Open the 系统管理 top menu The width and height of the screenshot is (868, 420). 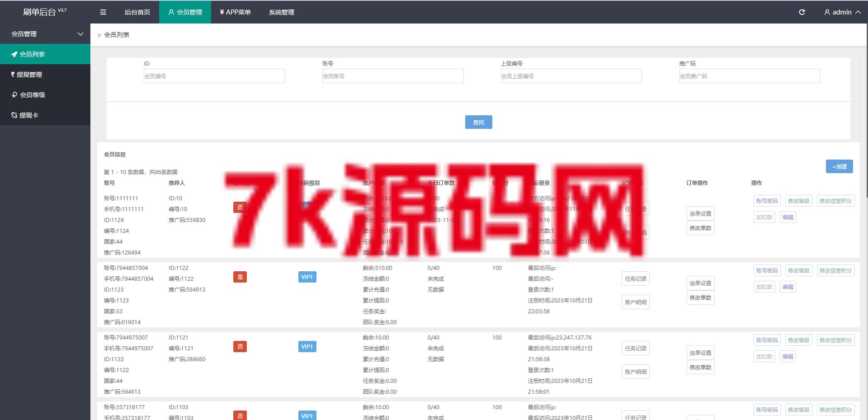[282, 12]
